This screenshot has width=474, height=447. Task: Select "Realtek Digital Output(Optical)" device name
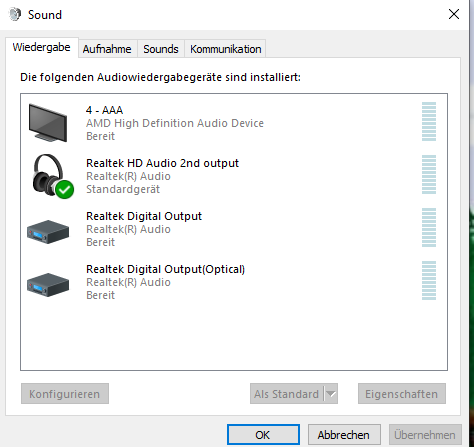(165, 269)
